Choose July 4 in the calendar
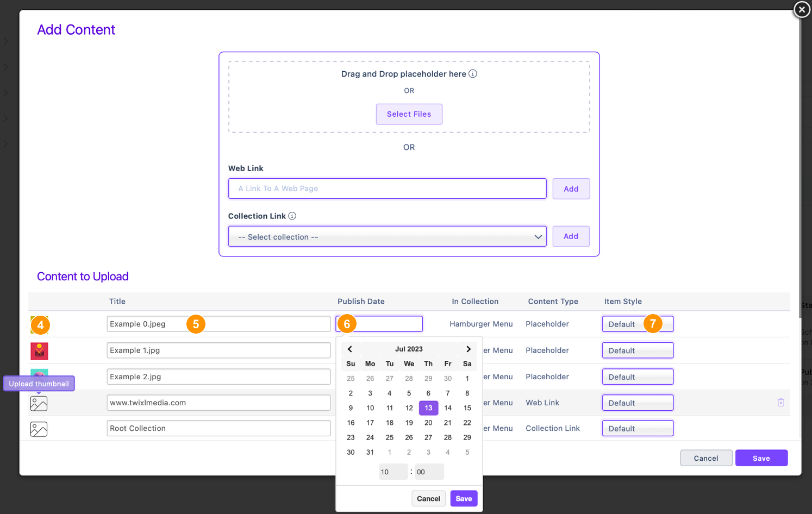This screenshot has width=812, height=514. click(x=390, y=393)
